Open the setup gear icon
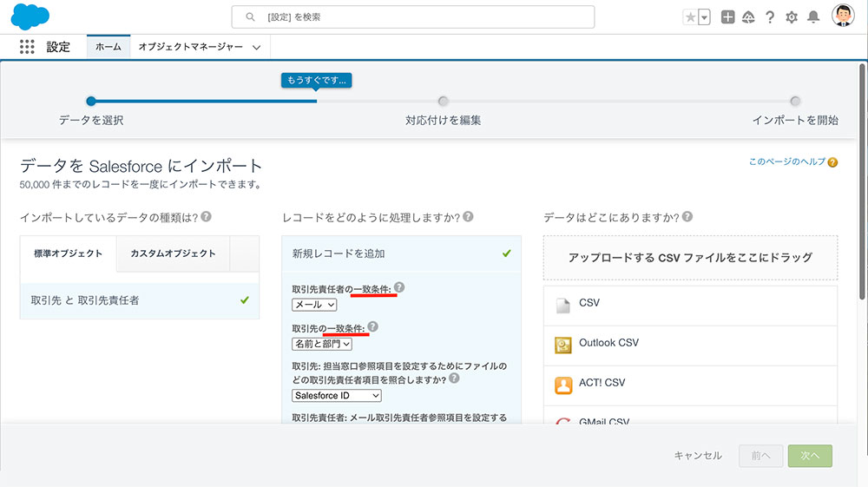The width and height of the screenshot is (868, 487). (x=792, y=17)
